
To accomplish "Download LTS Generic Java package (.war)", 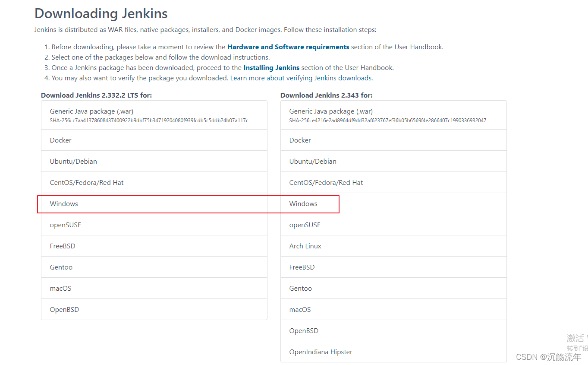I will (154, 115).
